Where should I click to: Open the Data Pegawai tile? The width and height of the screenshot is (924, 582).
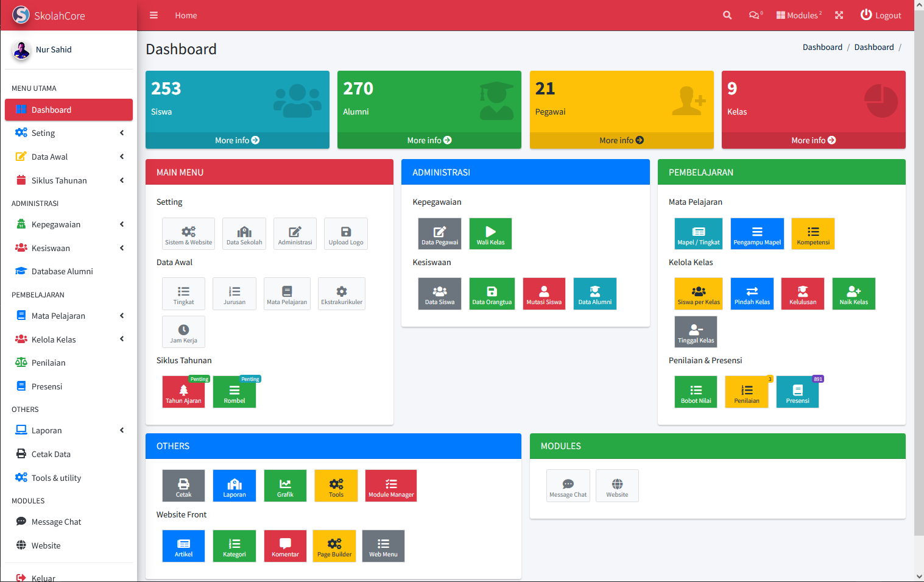tap(439, 234)
